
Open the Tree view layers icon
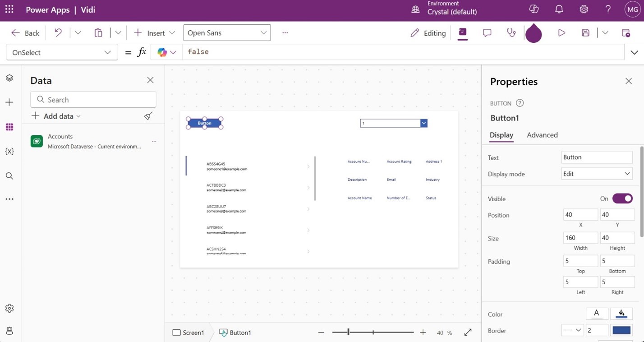9,78
